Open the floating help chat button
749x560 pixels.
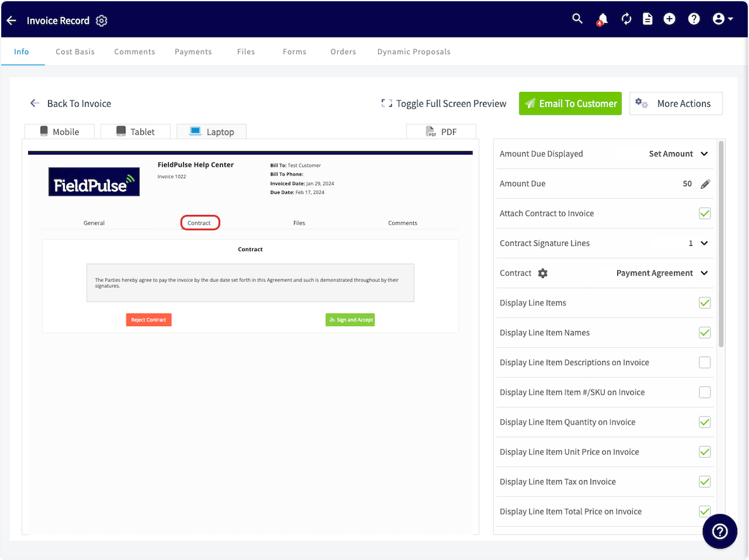coord(720,531)
